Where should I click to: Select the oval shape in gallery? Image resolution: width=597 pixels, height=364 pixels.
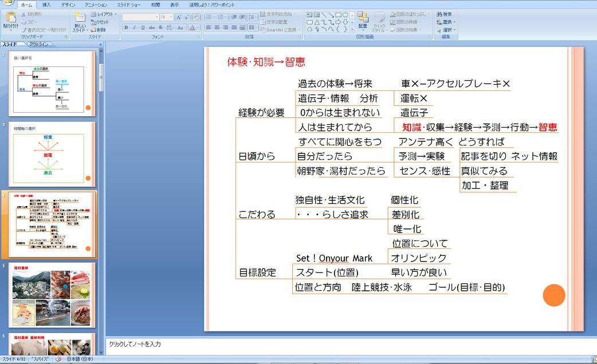(x=345, y=15)
